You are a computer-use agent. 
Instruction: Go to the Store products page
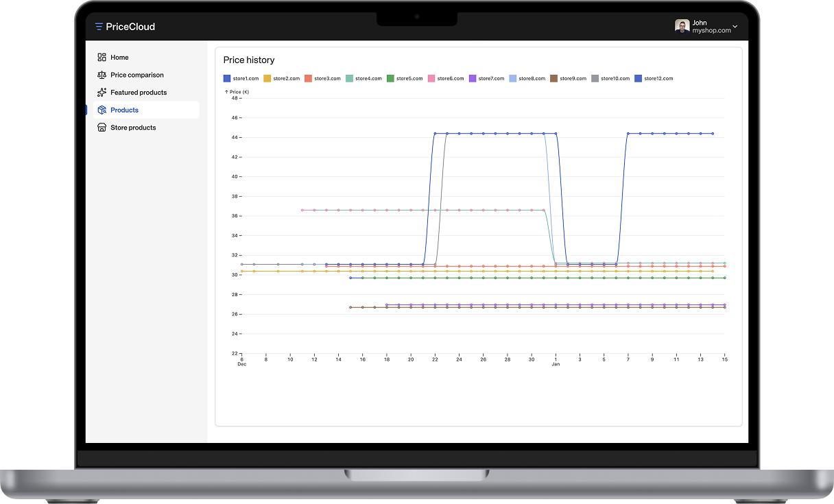pyautogui.click(x=133, y=128)
